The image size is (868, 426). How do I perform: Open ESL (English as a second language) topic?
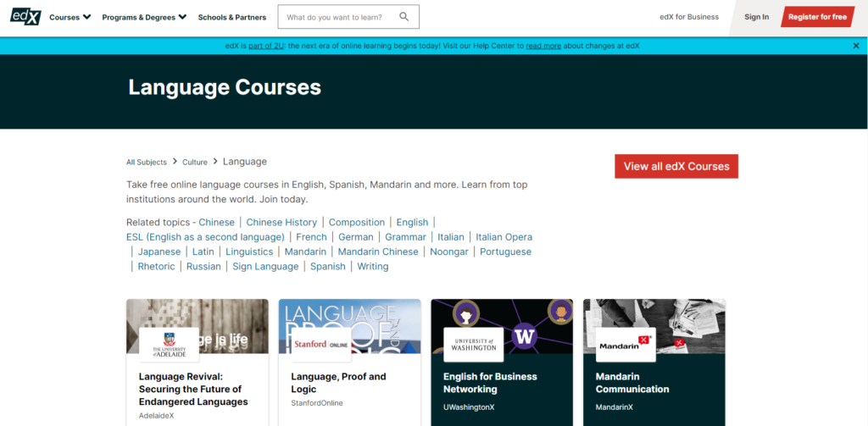[205, 237]
